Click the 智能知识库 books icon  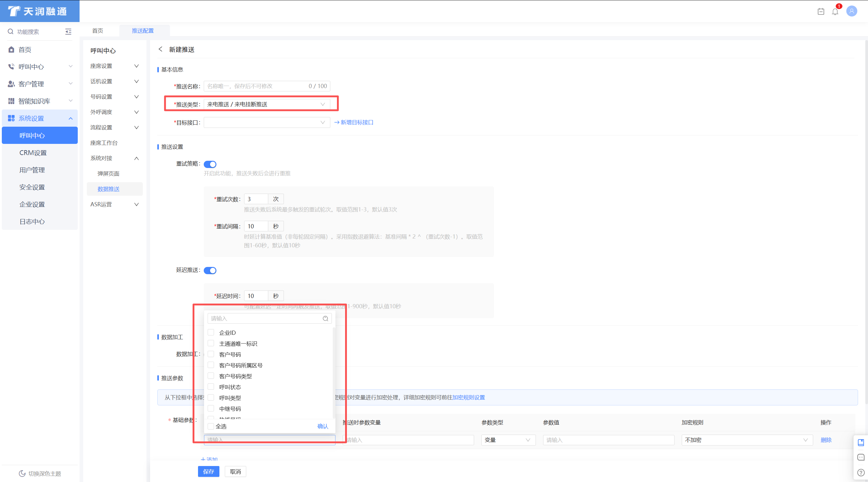pos(11,101)
